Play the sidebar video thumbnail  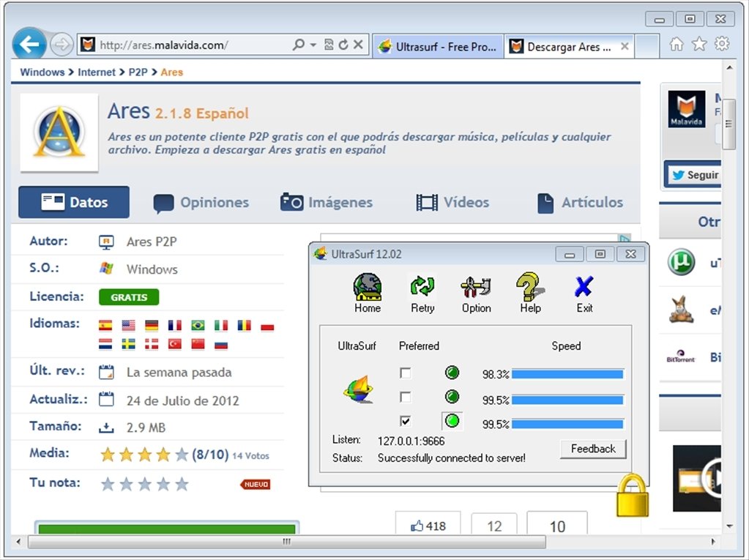[697, 478]
